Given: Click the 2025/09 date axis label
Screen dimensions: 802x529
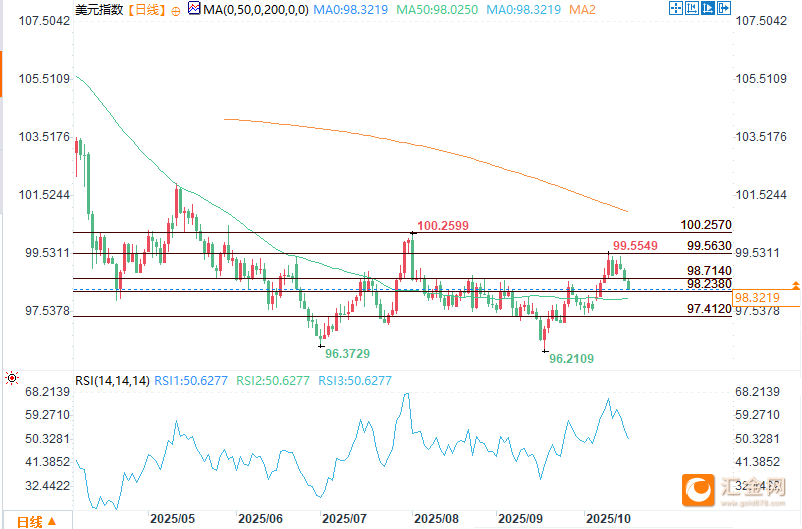Looking at the screenshot, I should point(520,519).
